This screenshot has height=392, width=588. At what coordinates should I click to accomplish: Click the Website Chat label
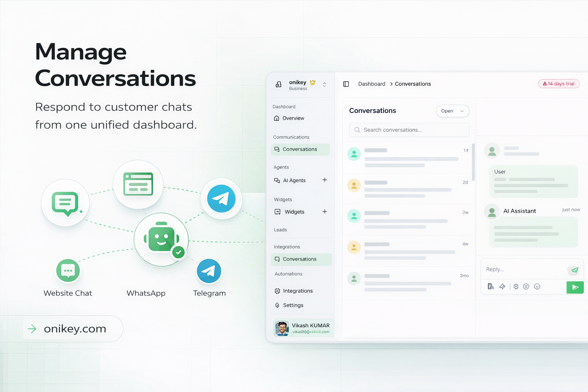pyautogui.click(x=68, y=293)
